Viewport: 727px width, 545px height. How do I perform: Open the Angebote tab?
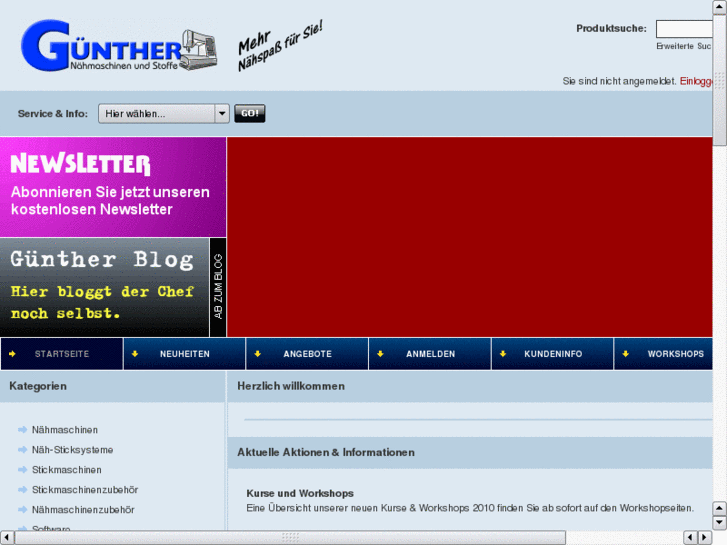coord(307,354)
